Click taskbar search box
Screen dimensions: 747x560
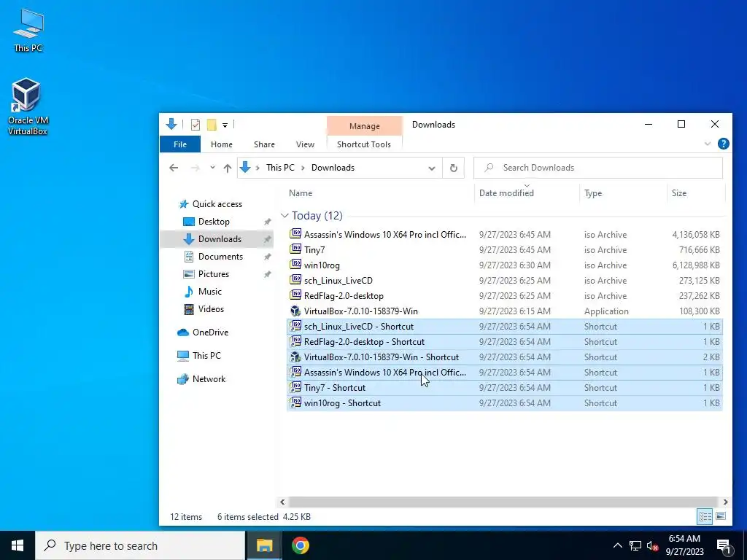pos(141,545)
